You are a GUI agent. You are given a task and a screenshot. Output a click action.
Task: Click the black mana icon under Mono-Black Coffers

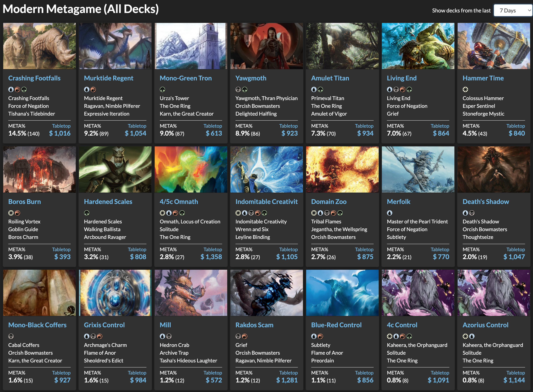click(11, 336)
